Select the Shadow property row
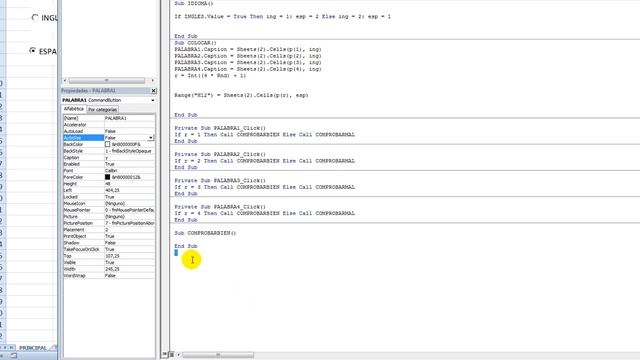 tap(109, 243)
